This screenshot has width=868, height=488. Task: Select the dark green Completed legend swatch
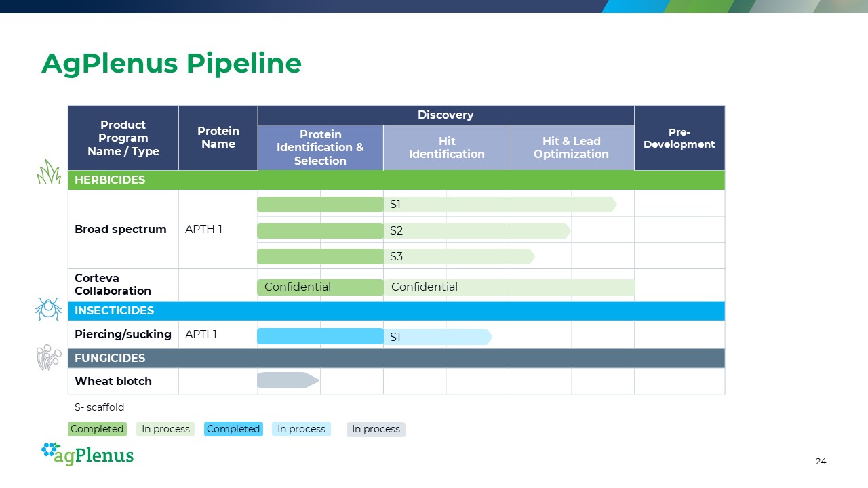point(97,429)
